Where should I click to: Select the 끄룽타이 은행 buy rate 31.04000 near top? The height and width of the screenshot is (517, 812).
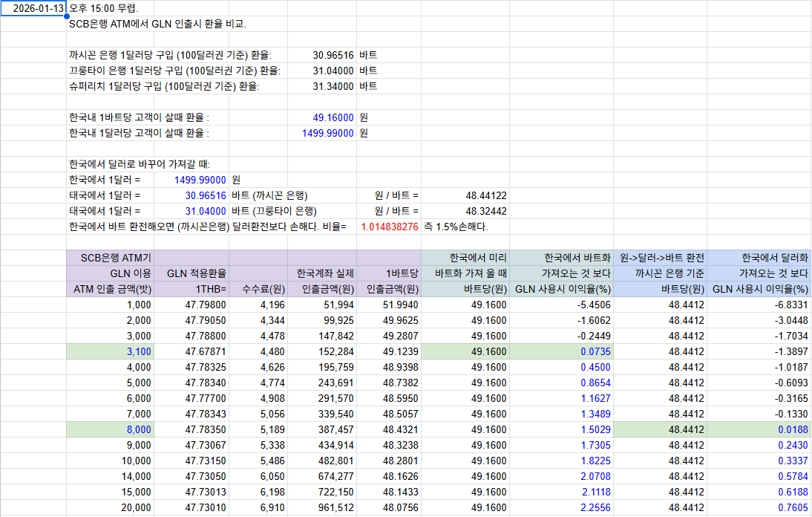coord(333,71)
